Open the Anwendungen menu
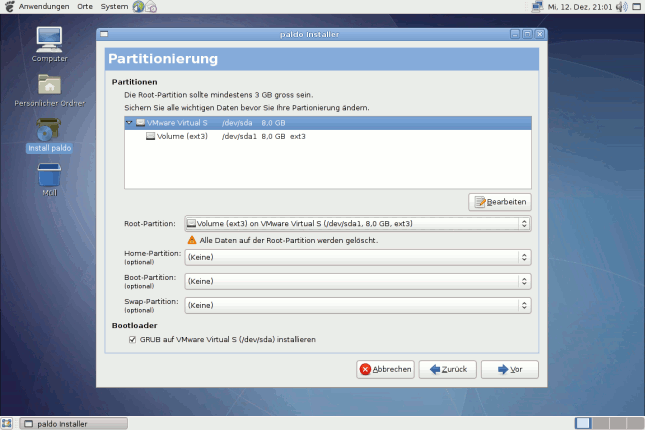 point(44,7)
